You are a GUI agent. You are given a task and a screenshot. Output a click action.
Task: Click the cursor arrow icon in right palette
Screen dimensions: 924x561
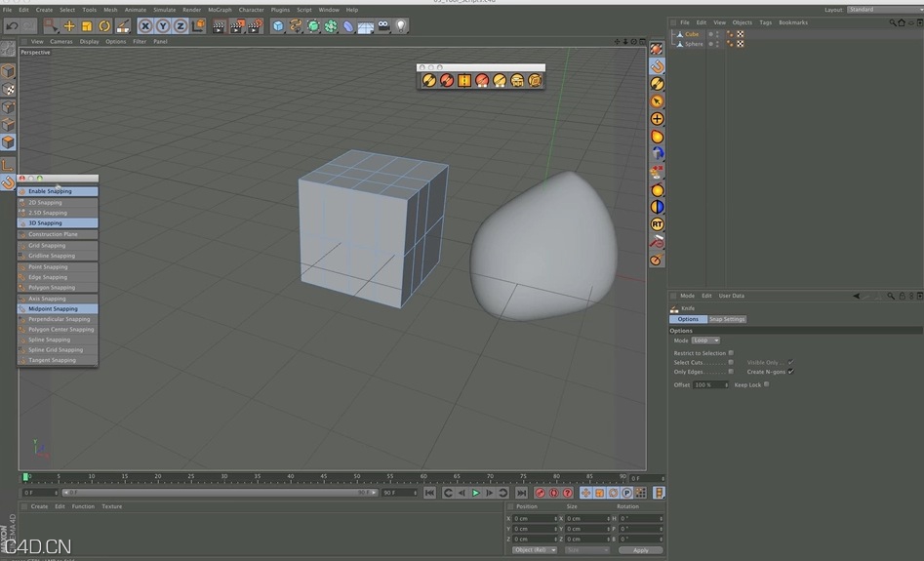[657, 101]
